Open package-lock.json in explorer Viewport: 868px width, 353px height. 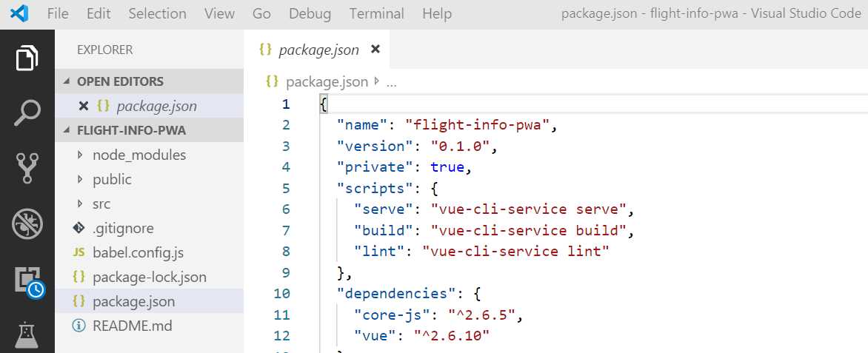coord(150,277)
